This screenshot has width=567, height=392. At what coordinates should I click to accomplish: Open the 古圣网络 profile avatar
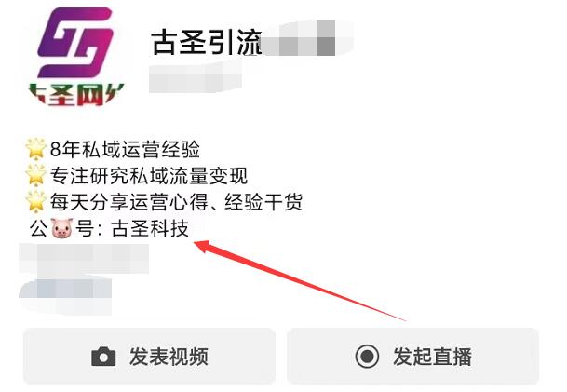click(76, 56)
